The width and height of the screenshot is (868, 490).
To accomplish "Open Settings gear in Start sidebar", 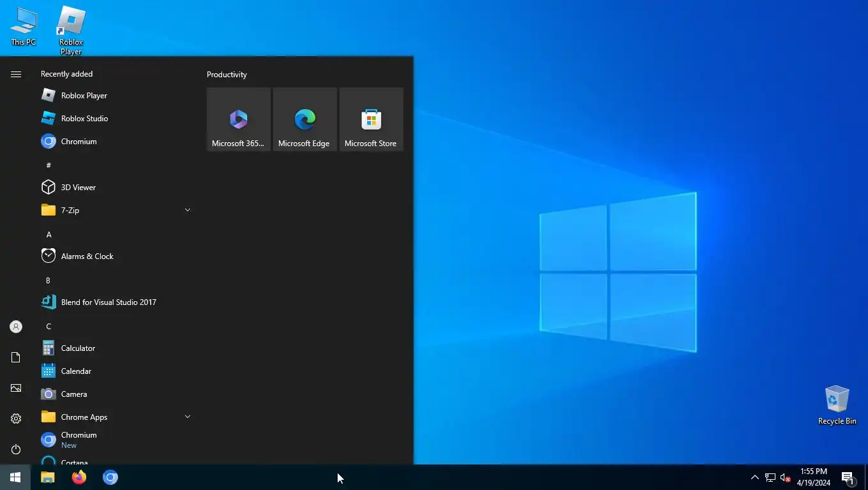I will pyautogui.click(x=16, y=419).
